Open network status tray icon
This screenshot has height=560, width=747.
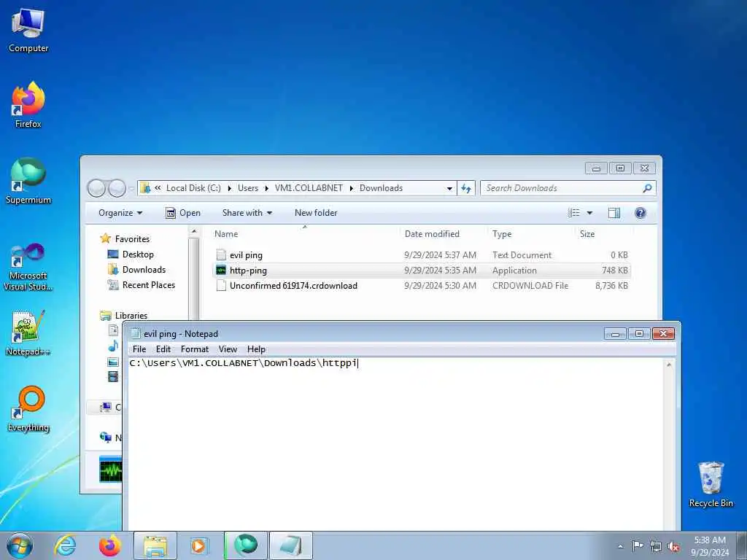(x=656, y=546)
